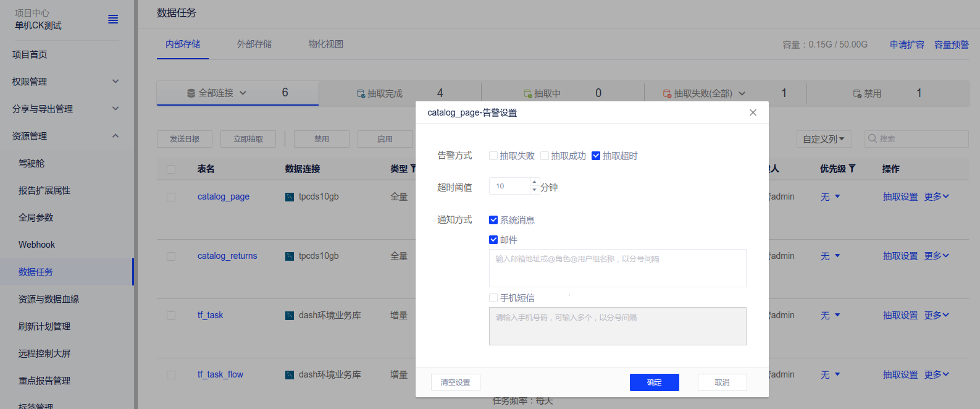This screenshot has width=980, height=409.
Task: Click the 抽取完成 status icon
Action: [361, 94]
